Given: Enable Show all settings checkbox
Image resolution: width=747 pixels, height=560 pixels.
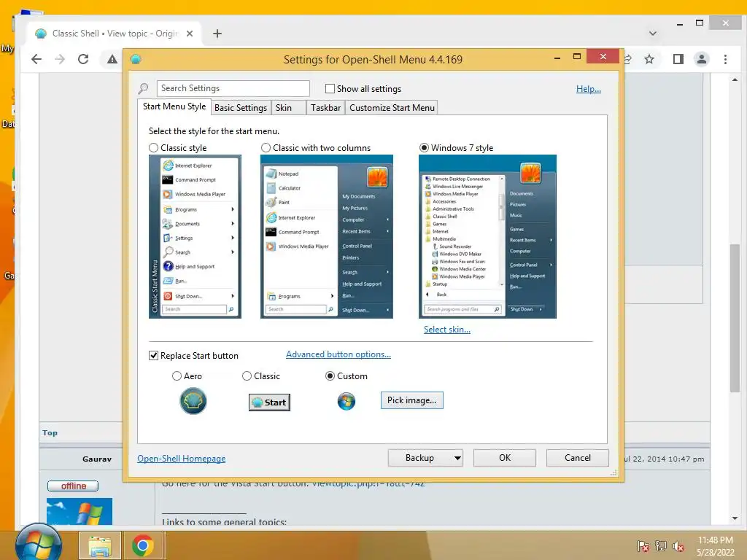Looking at the screenshot, I should (330, 88).
